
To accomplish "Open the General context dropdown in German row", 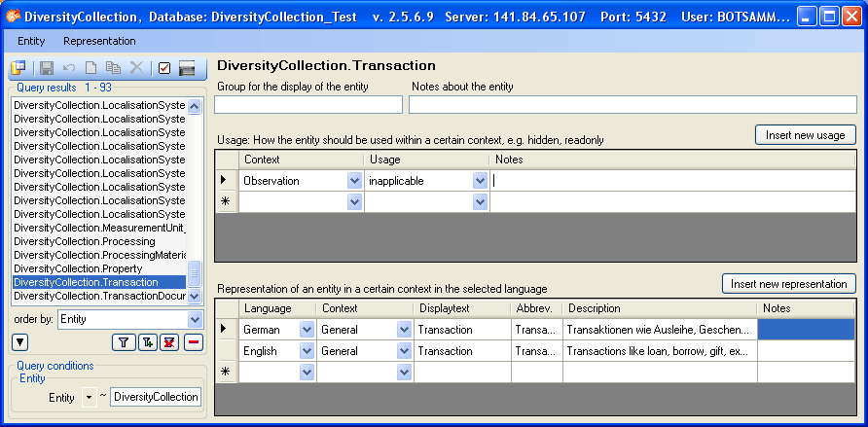I will (x=405, y=330).
